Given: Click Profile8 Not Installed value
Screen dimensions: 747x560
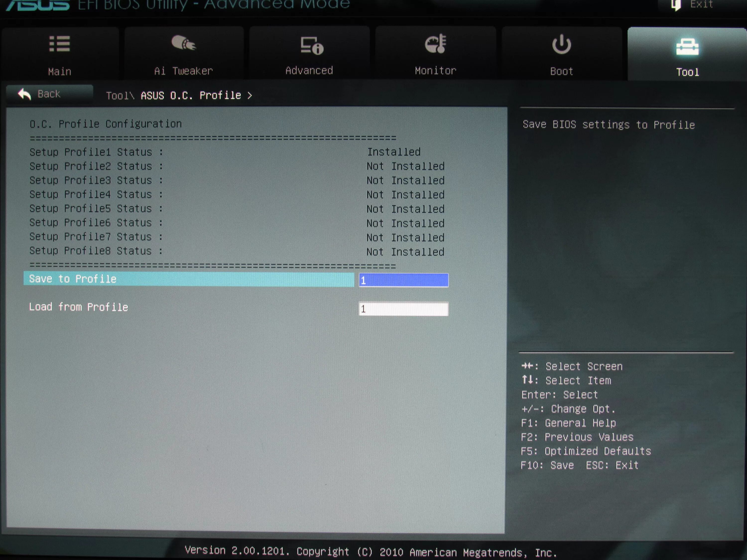Looking at the screenshot, I should point(406,252).
